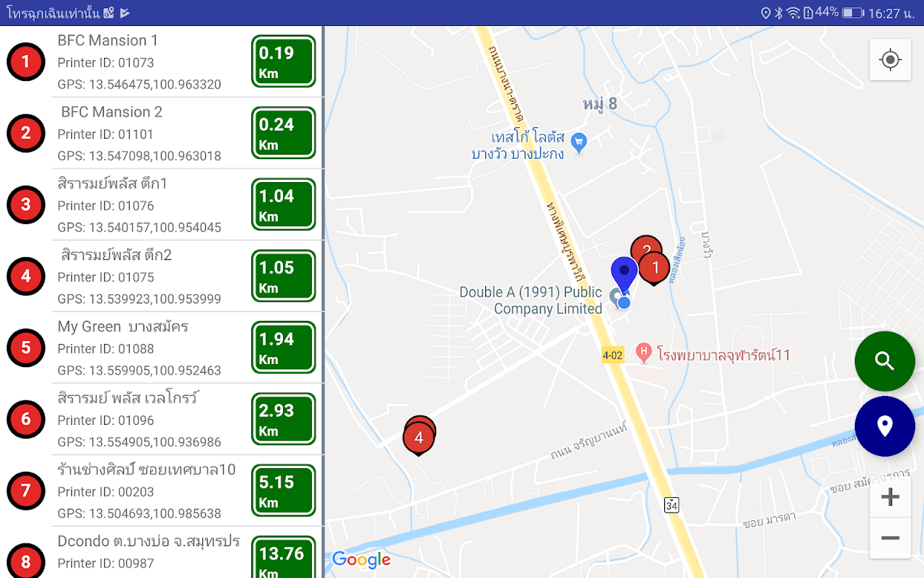The width and height of the screenshot is (924, 578).
Task: Click GPS: 13.554905,100.936986 coordinates
Action: 139,442
